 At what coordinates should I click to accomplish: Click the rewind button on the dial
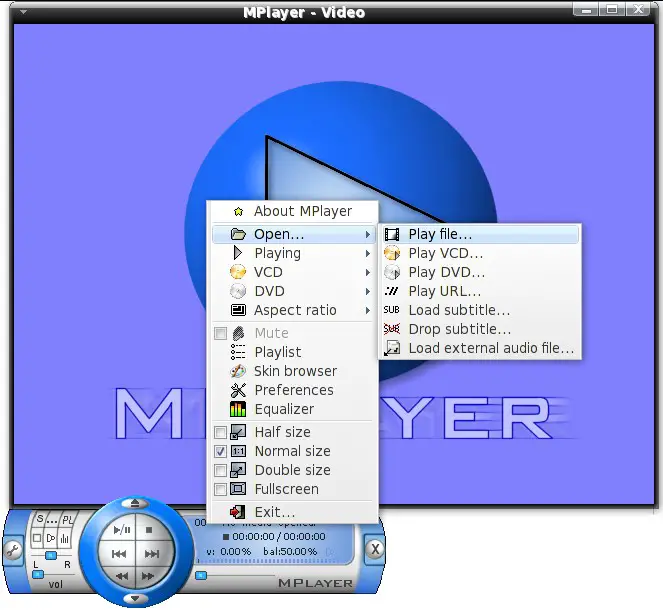(x=122, y=576)
